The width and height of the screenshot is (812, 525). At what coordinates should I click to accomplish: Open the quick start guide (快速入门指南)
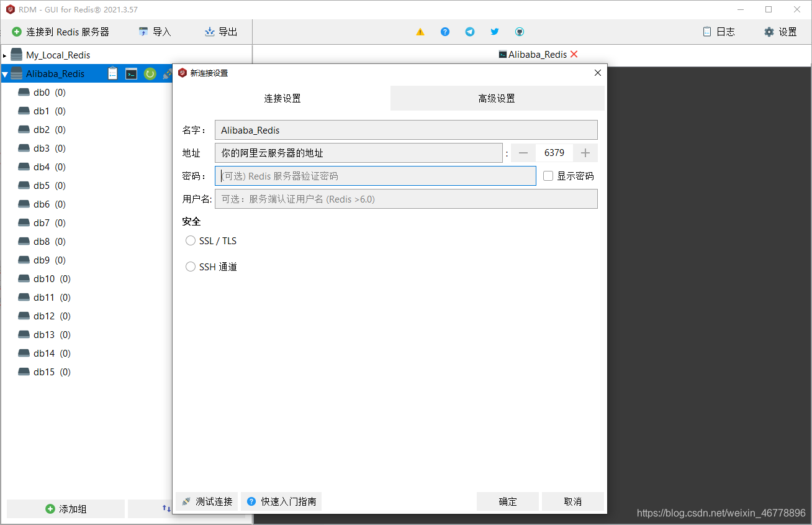click(281, 501)
